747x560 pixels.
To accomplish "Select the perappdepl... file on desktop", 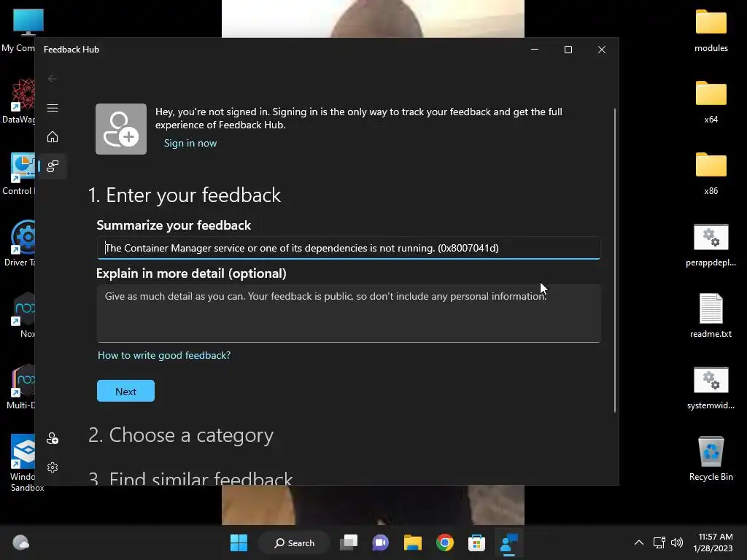I will [711, 245].
